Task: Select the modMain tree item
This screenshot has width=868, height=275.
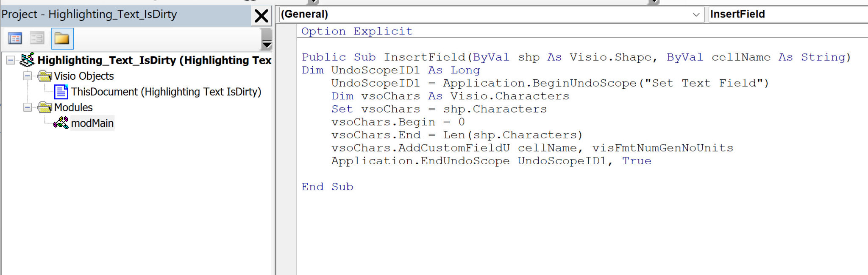Action: tap(92, 123)
